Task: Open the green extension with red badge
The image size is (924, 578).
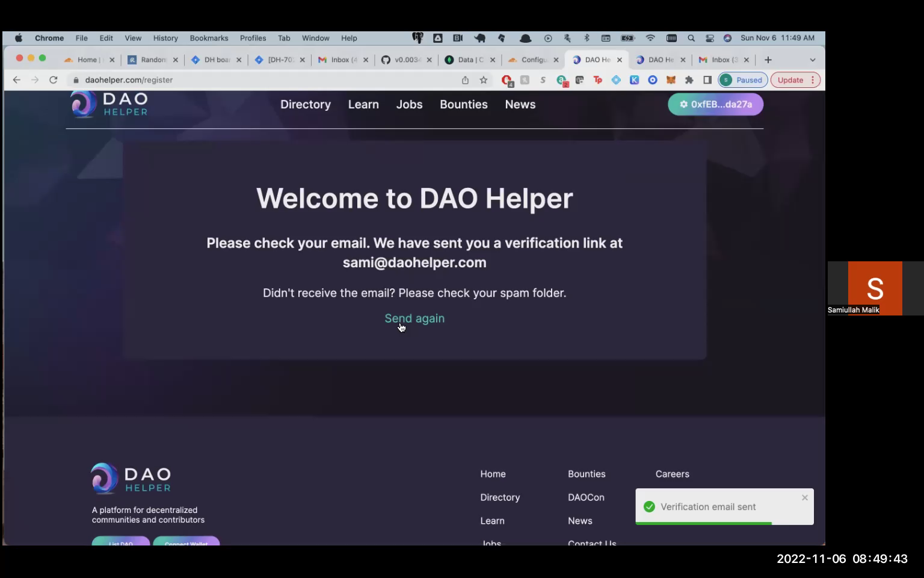Action: (x=562, y=80)
